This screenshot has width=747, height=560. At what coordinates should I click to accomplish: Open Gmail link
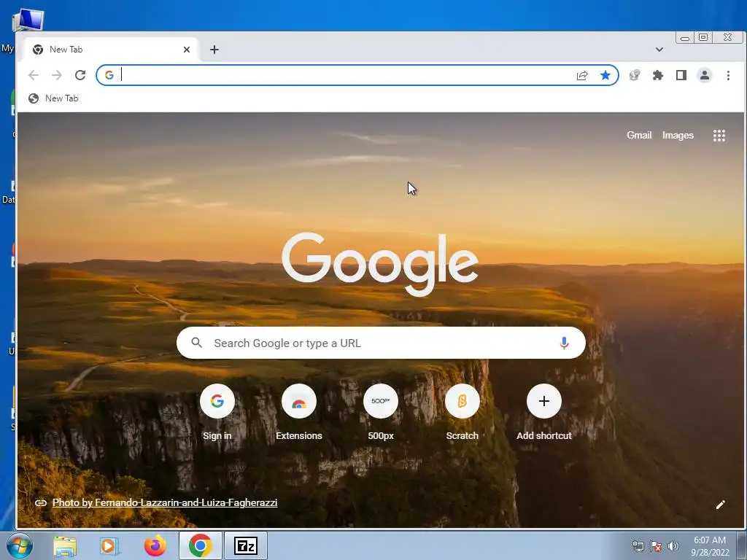[639, 135]
